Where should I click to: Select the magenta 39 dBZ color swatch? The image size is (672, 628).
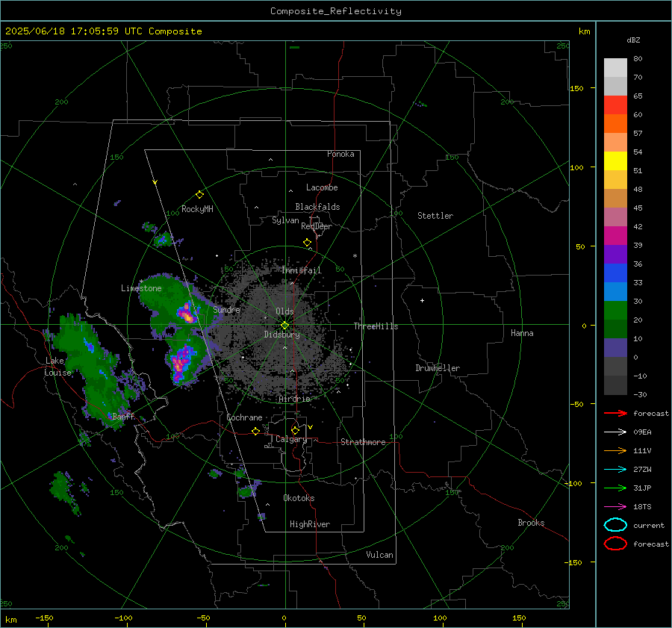(x=615, y=235)
